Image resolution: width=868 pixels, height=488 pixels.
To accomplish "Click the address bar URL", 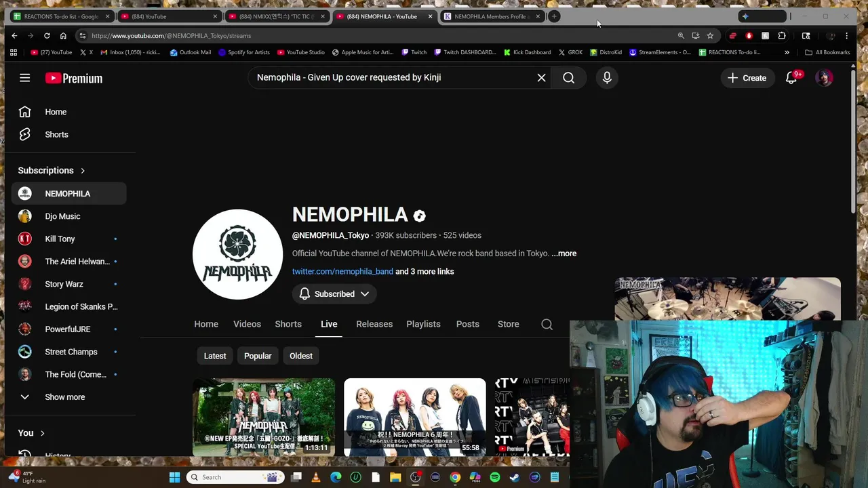I will coord(171,35).
